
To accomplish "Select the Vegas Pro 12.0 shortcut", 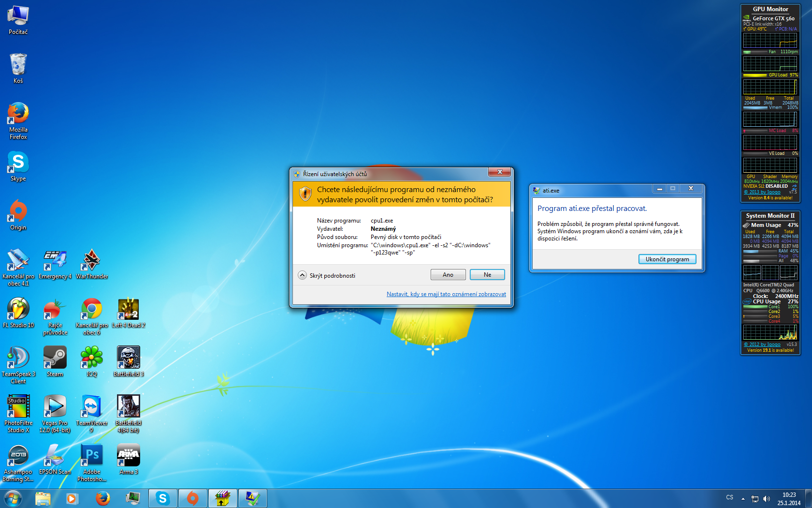I will [x=55, y=414].
